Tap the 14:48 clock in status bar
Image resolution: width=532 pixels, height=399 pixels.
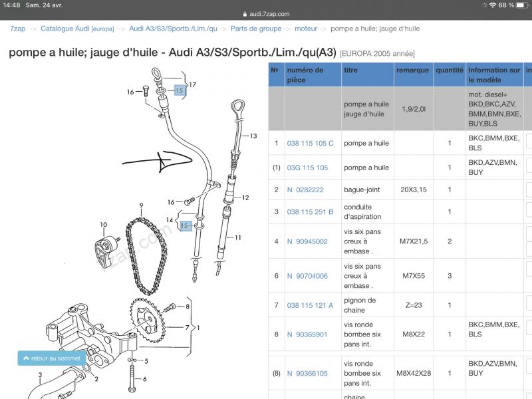click(12, 5)
